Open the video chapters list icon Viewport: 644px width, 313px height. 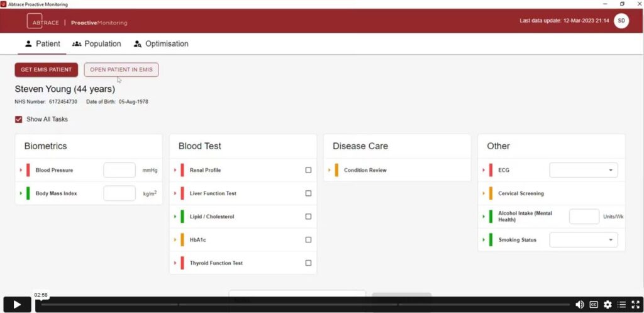tap(621, 304)
